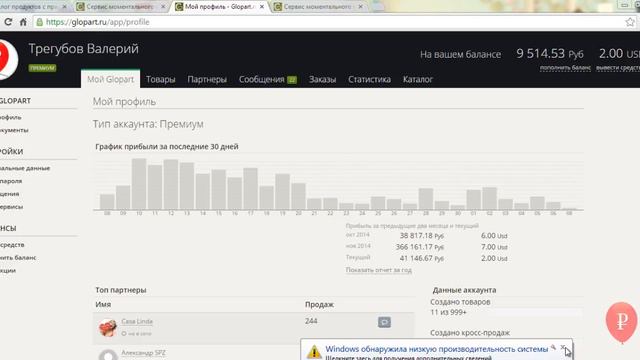Click the tallest profit bar for day 10

pos(139,184)
